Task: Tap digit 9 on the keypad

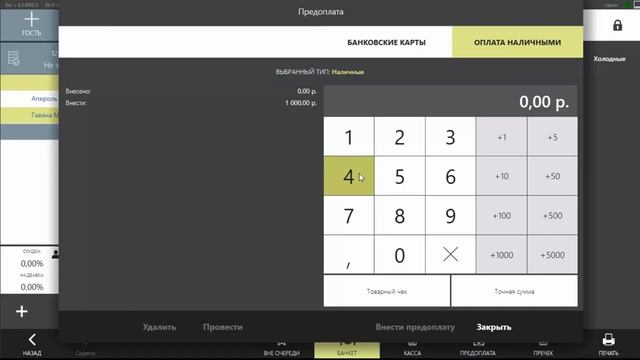Action: click(x=450, y=215)
